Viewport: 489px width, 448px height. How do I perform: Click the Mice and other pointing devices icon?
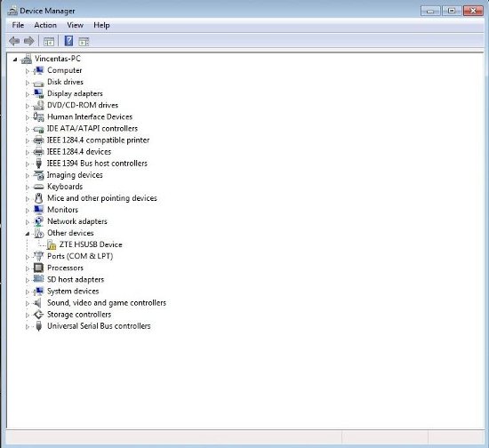pyautogui.click(x=38, y=198)
